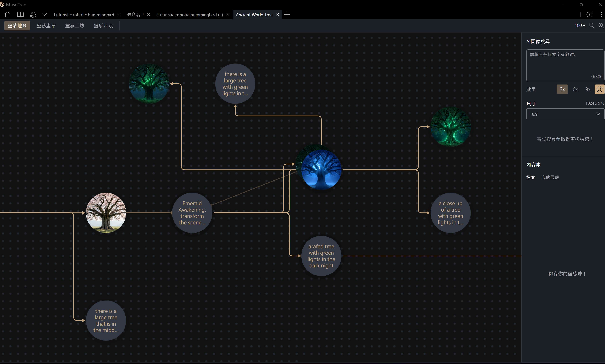Click the Home icon in the tab bar
605x364 pixels.
click(x=8, y=15)
